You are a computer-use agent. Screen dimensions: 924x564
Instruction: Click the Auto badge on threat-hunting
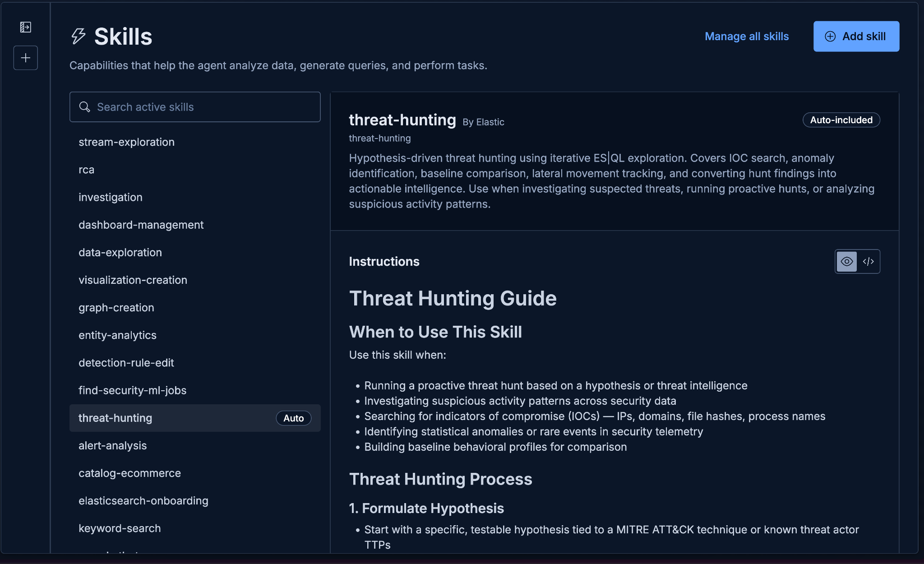[x=294, y=418]
